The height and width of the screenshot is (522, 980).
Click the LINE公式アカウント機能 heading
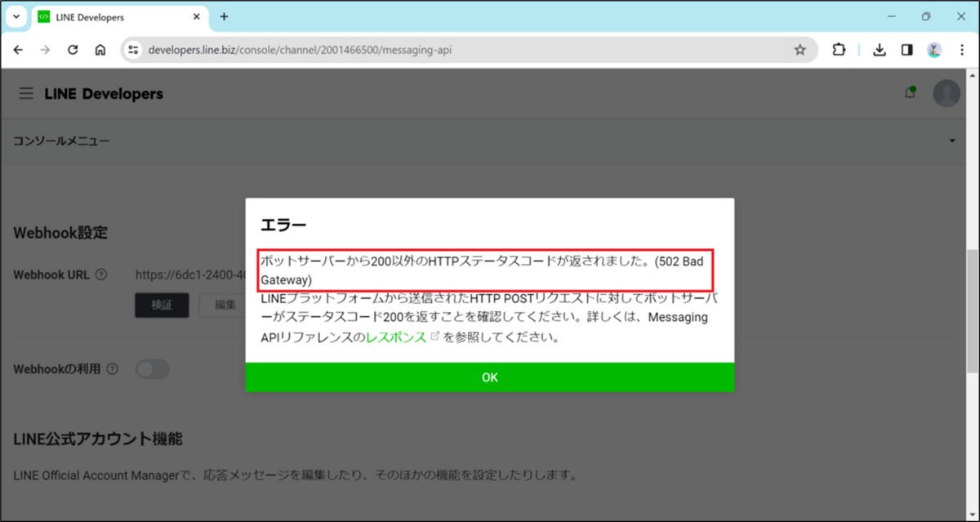click(98, 439)
